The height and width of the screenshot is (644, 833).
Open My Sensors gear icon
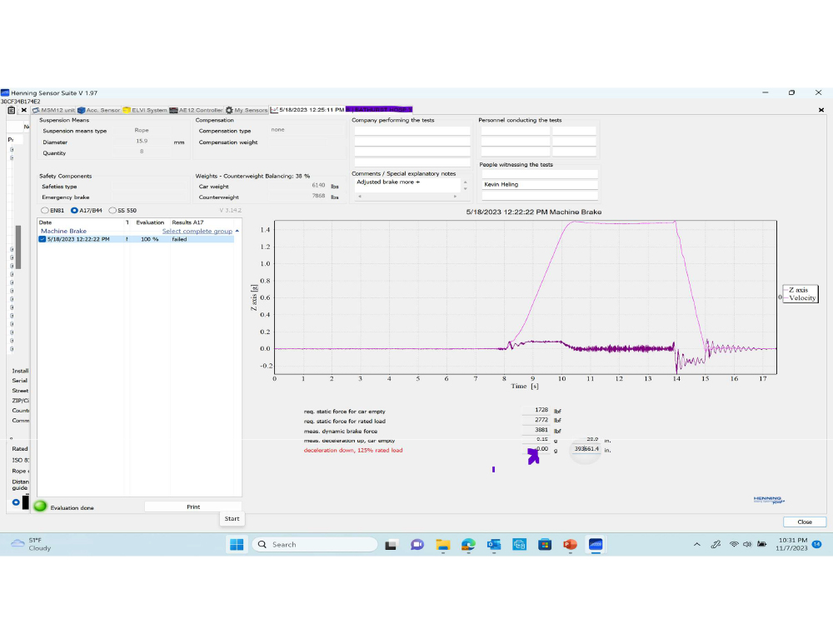229,110
